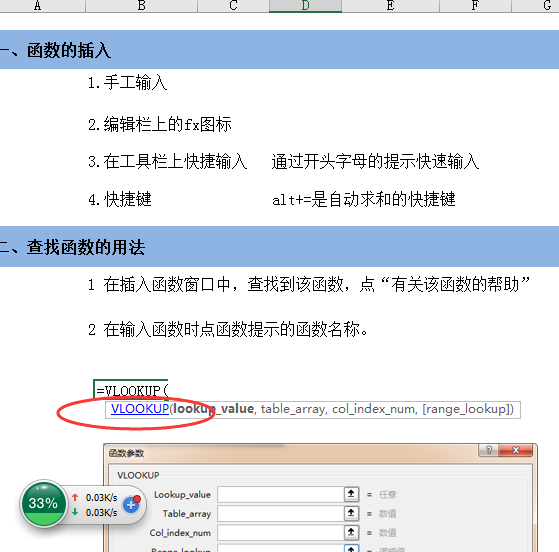Click the upload speed 0.03K/s indicator
The width and height of the screenshot is (559, 552).
94,497
